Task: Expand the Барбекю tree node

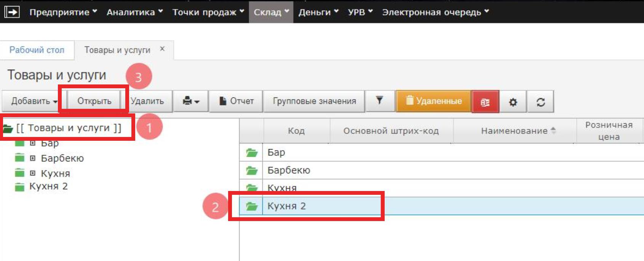Action: (x=33, y=158)
